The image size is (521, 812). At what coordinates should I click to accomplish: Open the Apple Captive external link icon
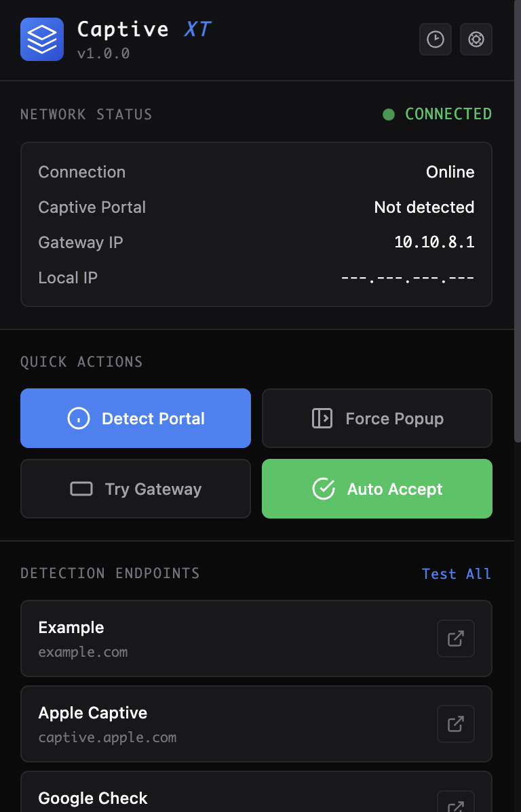[x=455, y=724]
